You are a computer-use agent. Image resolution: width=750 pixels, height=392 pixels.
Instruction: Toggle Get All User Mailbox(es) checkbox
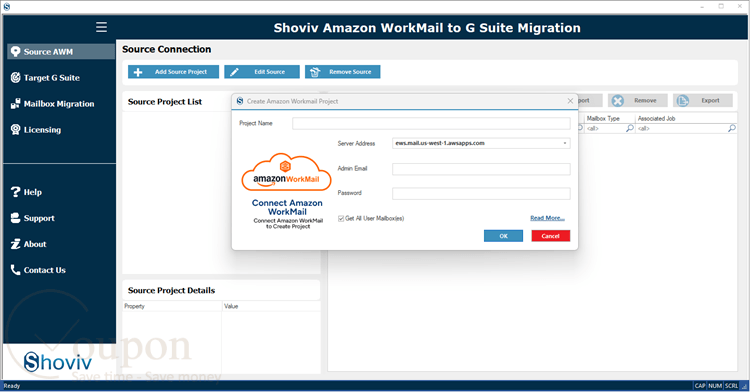point(341,218)
